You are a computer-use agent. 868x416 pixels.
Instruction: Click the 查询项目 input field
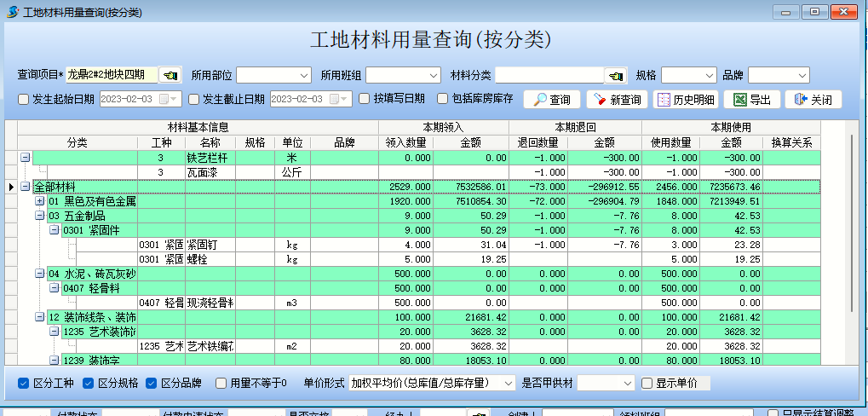111,75
